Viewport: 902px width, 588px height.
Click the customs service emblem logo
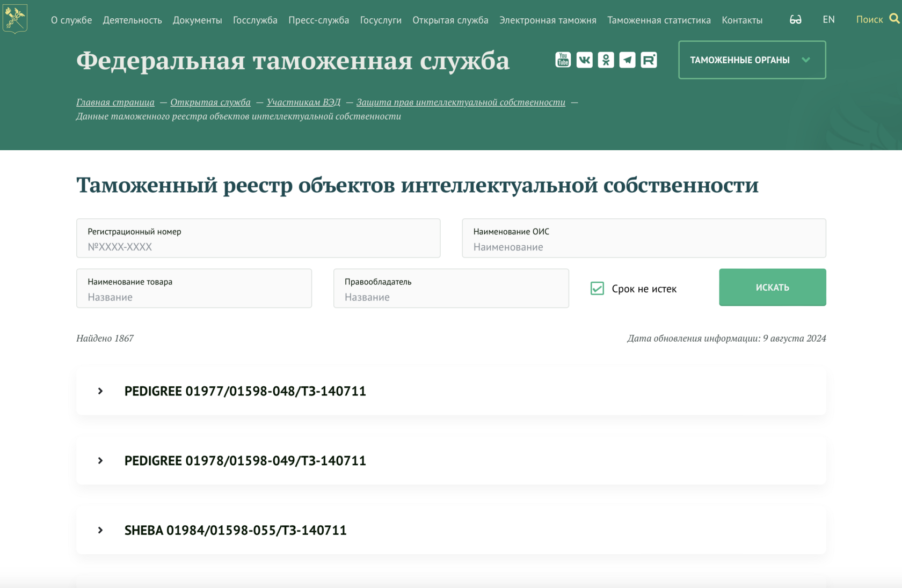14,18
